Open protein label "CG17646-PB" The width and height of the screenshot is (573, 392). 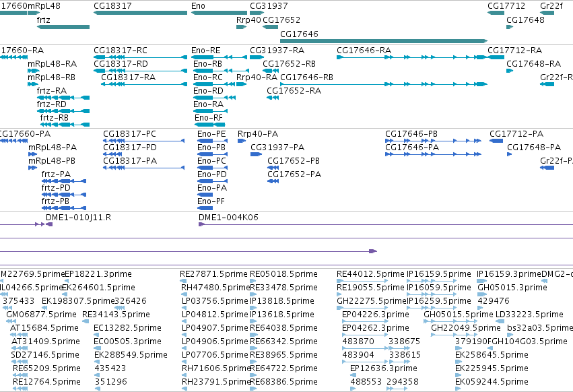[x=411, y=134]
